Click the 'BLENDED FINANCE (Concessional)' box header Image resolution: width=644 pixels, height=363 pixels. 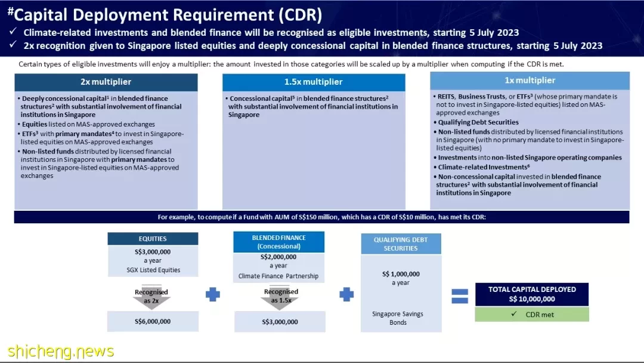(279, 242)
